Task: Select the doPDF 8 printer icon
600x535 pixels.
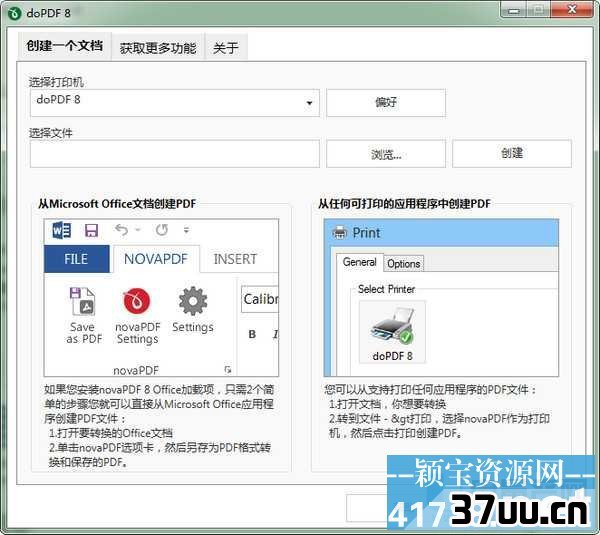Action: 393,333
